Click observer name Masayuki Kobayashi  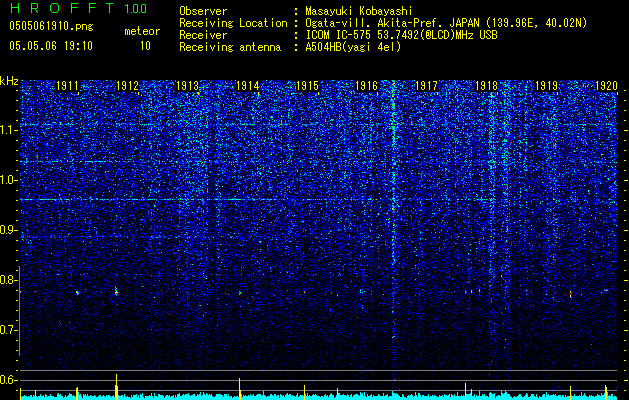point(359,11)
